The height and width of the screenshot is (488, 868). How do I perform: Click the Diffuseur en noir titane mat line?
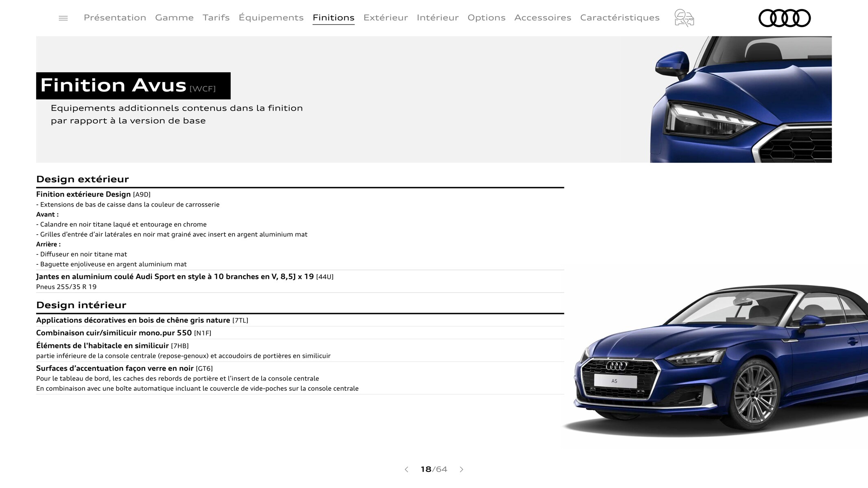[x=81, y=254]
